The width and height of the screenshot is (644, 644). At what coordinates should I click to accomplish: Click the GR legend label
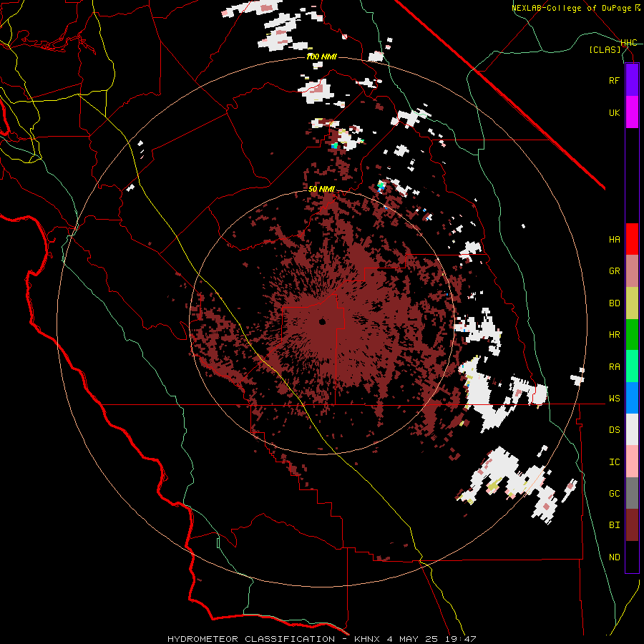click(614, 271)
